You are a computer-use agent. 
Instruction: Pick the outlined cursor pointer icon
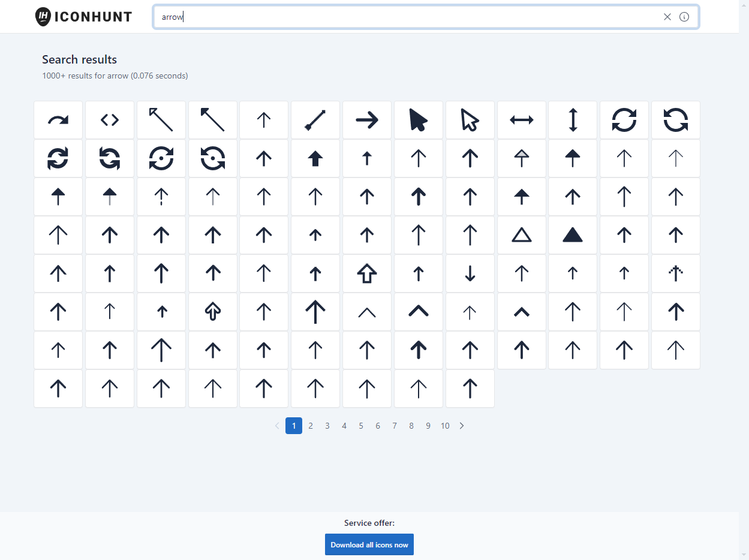tap(470, 120)
